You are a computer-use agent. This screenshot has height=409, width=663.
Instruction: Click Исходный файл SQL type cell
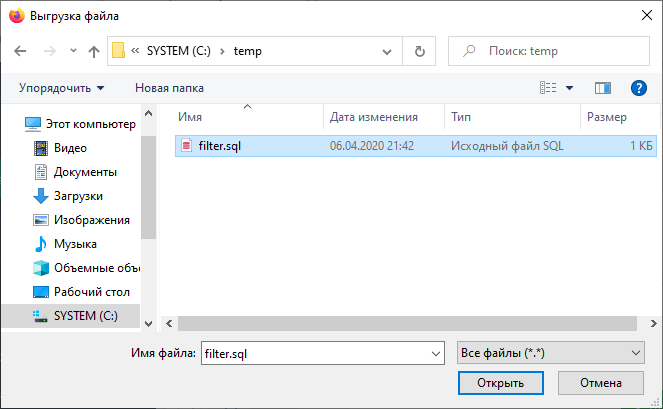click(507, 146)
